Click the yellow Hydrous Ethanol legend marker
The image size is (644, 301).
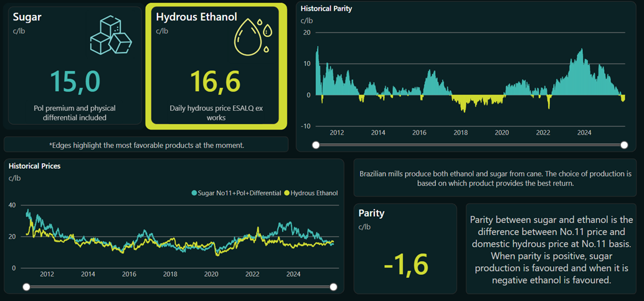click(x=287, y=193)
